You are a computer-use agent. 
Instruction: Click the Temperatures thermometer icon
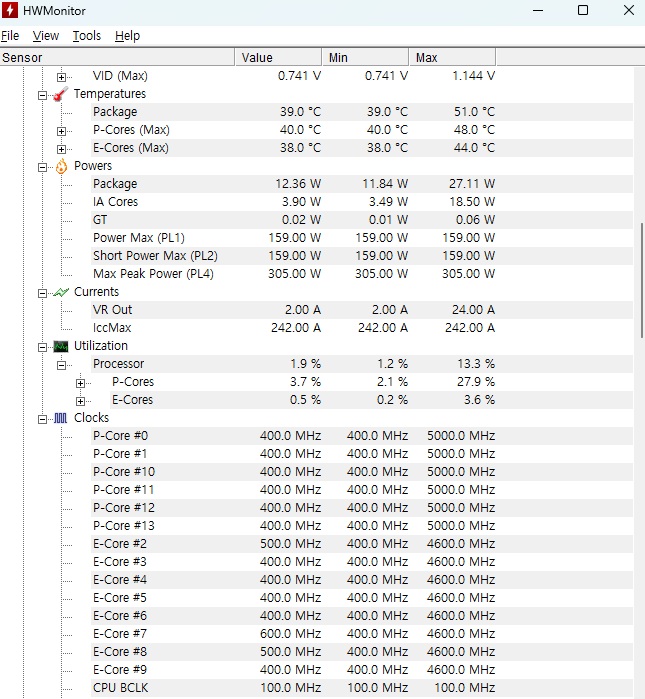tap(61, 94)
